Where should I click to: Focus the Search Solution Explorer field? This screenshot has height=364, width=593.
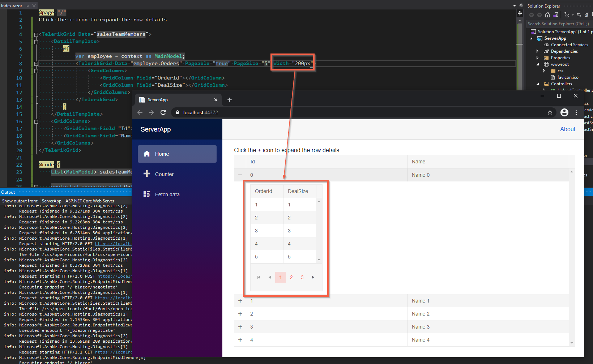pyautogui.click(x=559, y=24)
